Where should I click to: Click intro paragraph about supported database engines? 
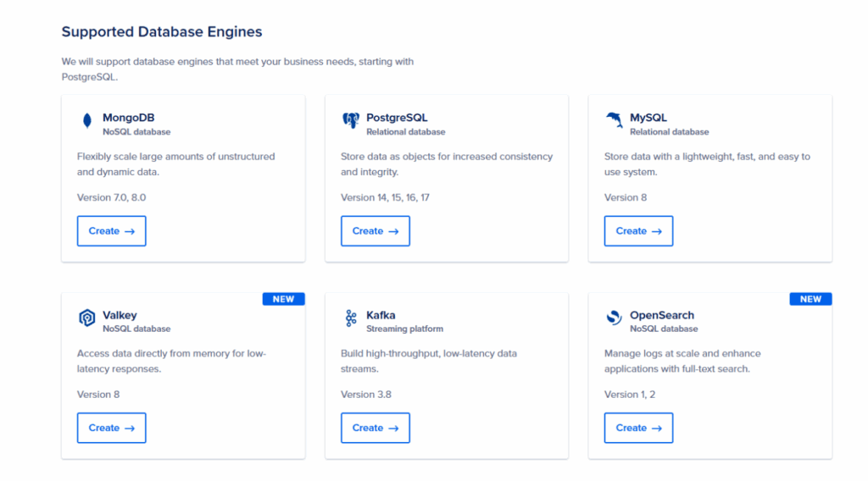[x=237, y=69]
